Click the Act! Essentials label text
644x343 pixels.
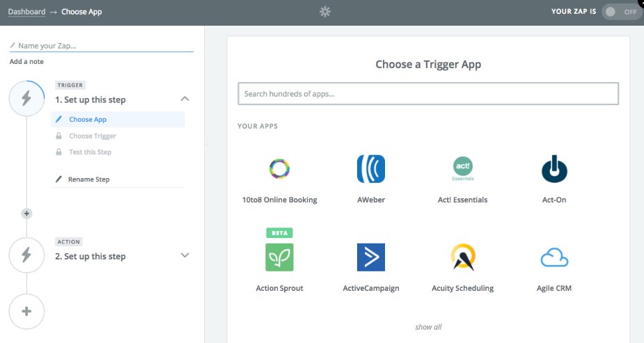463,200
